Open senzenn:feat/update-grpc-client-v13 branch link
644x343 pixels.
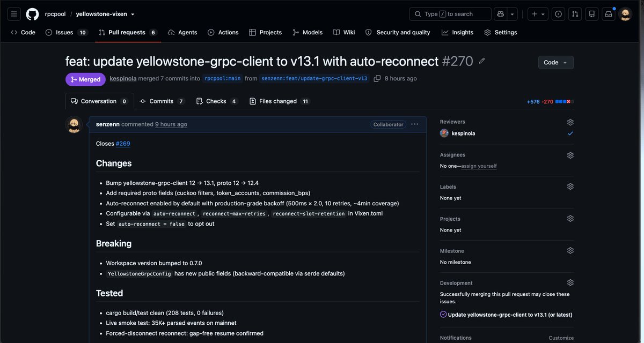pos(314,78)
